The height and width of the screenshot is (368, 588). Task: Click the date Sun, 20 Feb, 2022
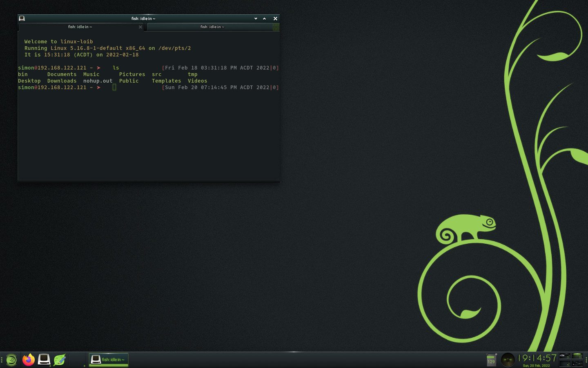click(x=537, y=366)
